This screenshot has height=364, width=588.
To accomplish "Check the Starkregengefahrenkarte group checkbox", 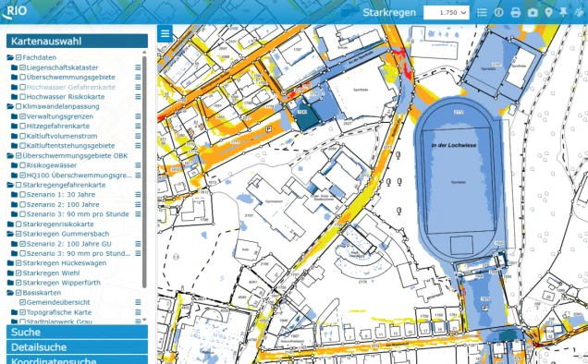I will (18, 185).
